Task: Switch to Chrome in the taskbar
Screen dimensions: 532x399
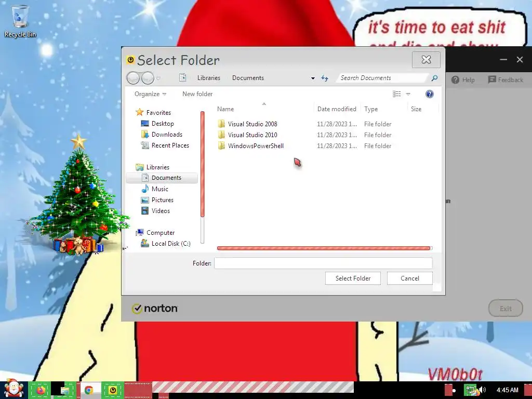Action: 89,390
